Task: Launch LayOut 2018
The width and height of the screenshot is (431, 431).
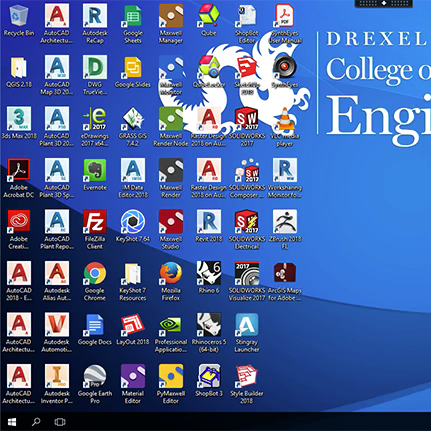Action: [133, 324]
